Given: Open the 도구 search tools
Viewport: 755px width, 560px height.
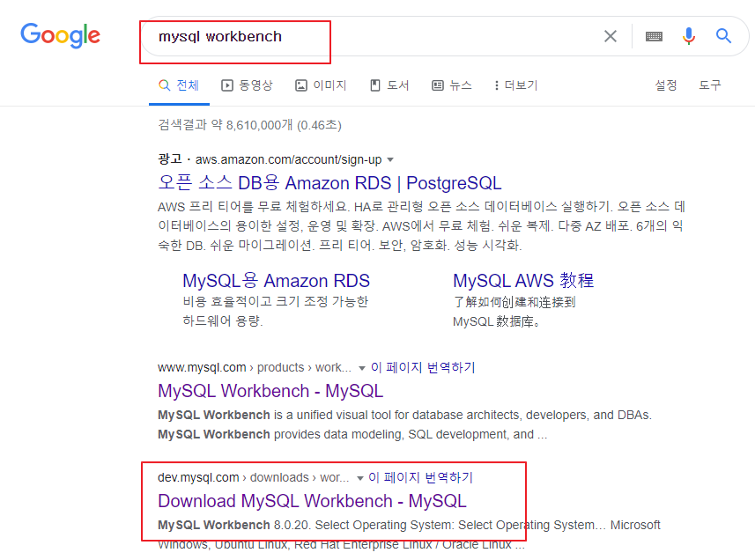Looking at the screenshot, I should tap(710, 85).
